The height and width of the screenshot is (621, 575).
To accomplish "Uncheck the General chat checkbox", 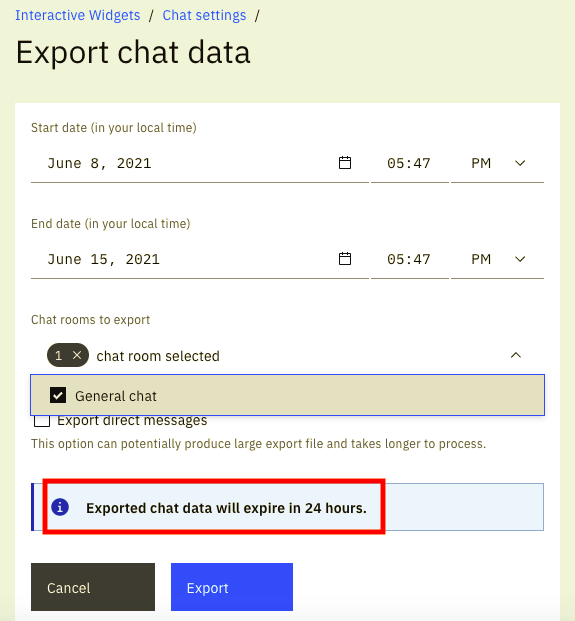I will (x=58, y=395).
